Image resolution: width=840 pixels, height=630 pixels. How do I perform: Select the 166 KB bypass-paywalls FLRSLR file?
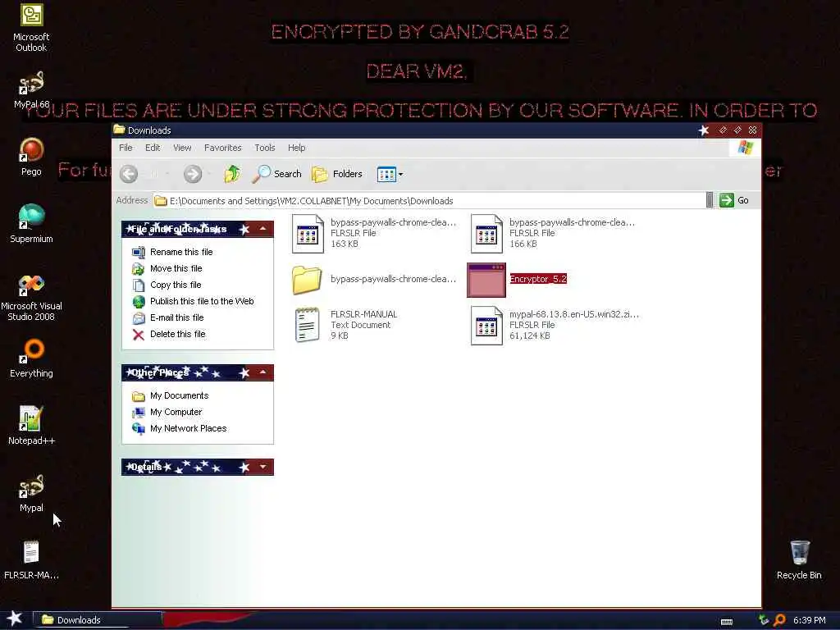[553, 234]
